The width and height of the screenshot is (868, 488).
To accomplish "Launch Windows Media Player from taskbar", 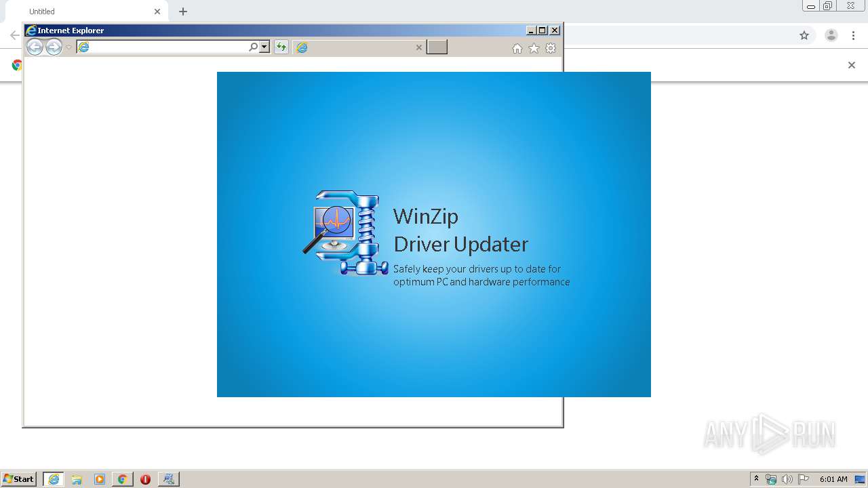I will [100, 479].
